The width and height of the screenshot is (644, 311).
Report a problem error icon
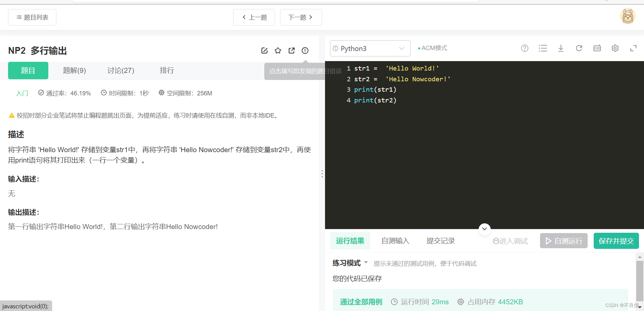(x=305, y=50)
